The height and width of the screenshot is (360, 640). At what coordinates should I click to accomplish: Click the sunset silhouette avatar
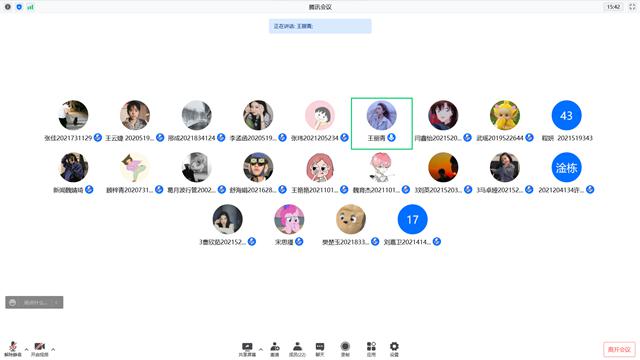(x=443, y=167)
